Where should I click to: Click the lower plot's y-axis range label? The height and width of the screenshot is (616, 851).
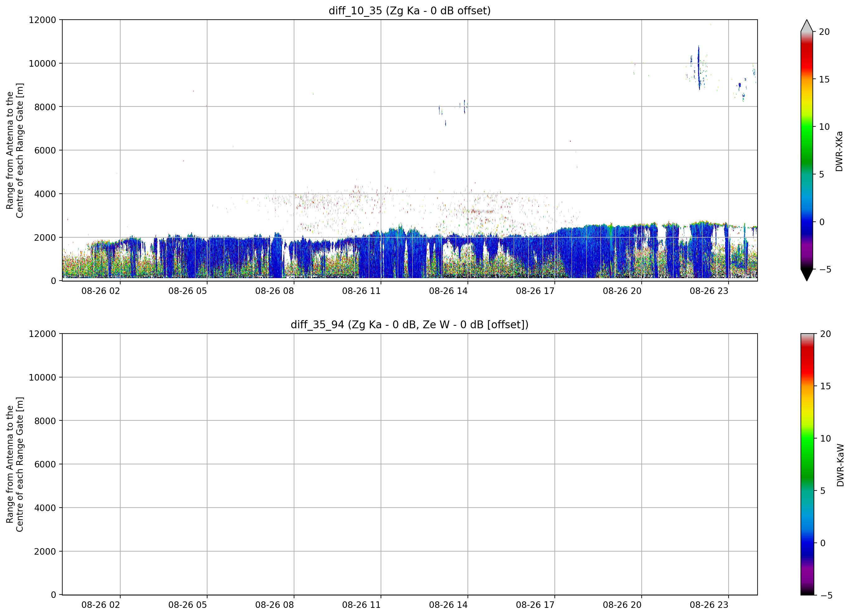click(15, 464)
